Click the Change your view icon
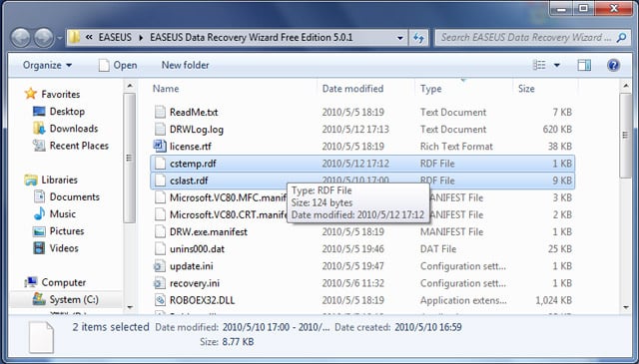This screenshot has width=639, height=364. [x=539, y=65]
